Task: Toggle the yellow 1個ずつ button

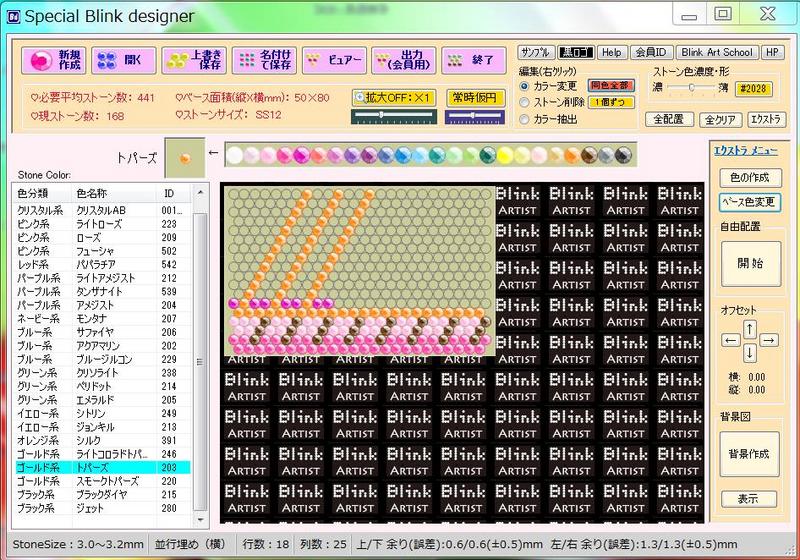Action: pyautogui.click(x=611, y=102)
